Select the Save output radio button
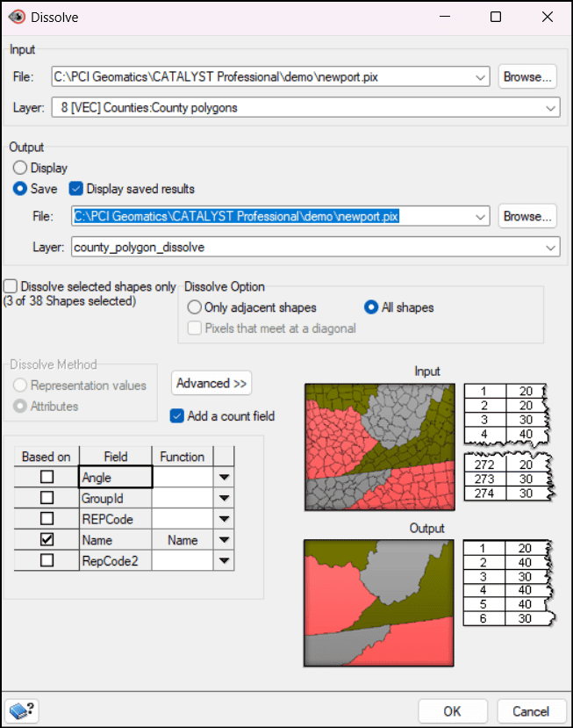The image size is (573, 728). [20, 189]
